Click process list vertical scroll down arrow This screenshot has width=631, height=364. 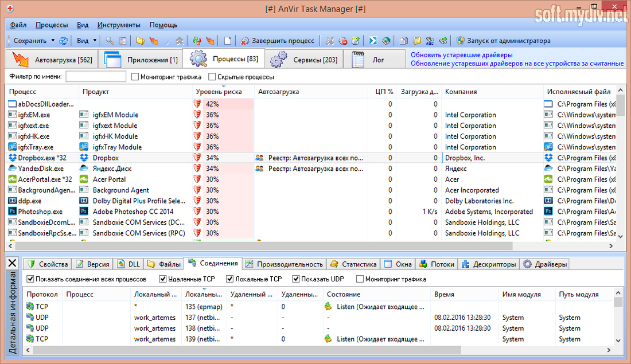click(620, 237)
